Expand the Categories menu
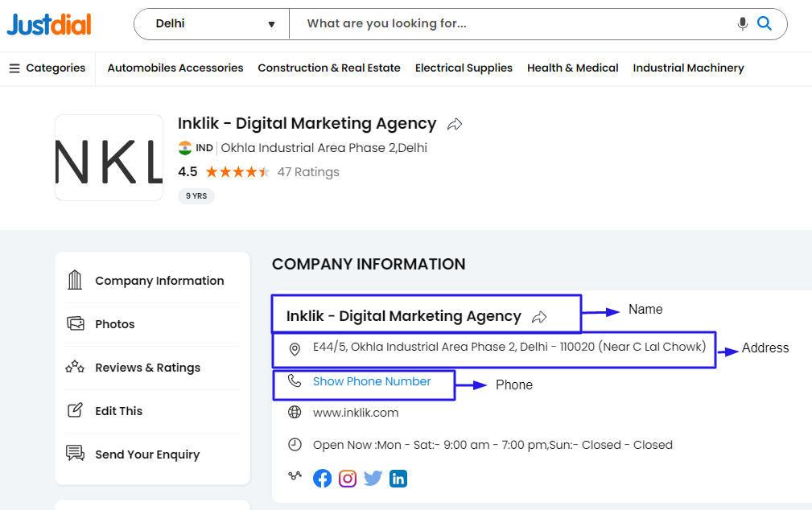 pos(47,68)
